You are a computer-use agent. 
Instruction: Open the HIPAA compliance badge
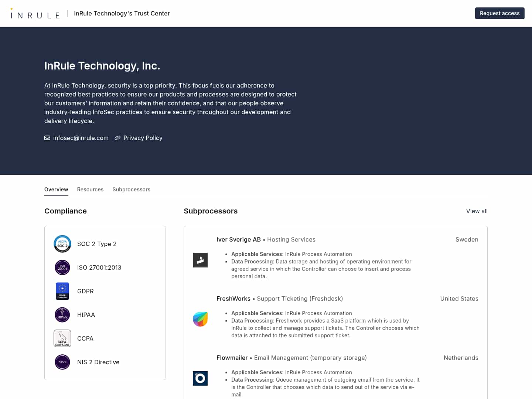pyautogui.click(x=62, y=314)
